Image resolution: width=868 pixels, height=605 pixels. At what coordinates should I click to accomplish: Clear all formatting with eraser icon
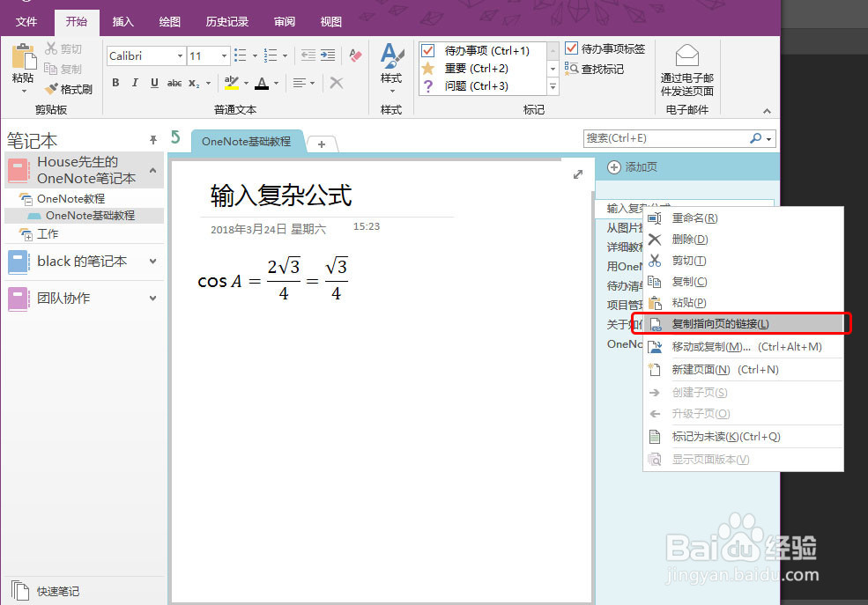[x=355, y=55]
